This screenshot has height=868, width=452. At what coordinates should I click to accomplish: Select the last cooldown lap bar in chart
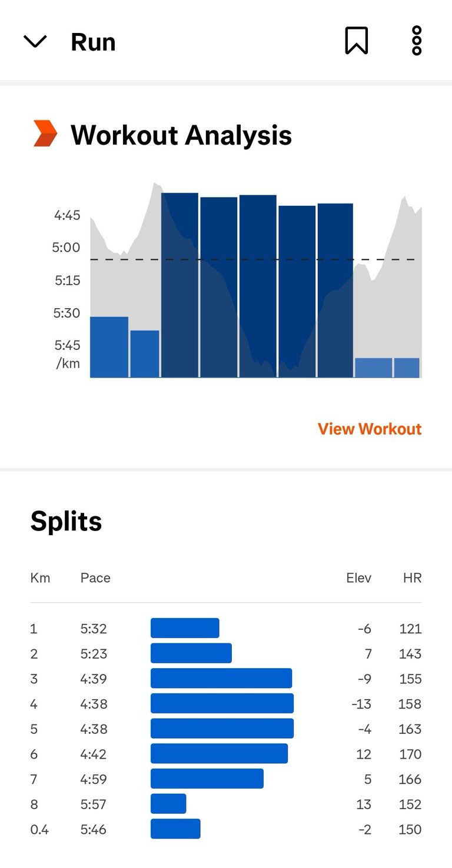[x=407, y=368]
